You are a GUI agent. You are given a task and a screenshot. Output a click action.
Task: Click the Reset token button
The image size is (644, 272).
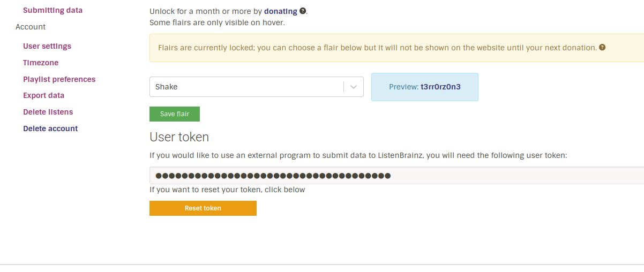point(203,208)
